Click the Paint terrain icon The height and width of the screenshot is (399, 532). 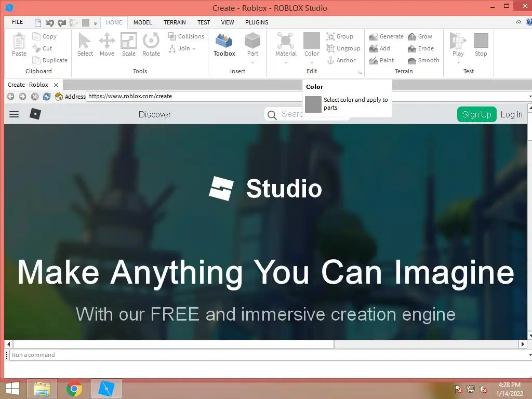pyautogui.click(x=374, y=60)
